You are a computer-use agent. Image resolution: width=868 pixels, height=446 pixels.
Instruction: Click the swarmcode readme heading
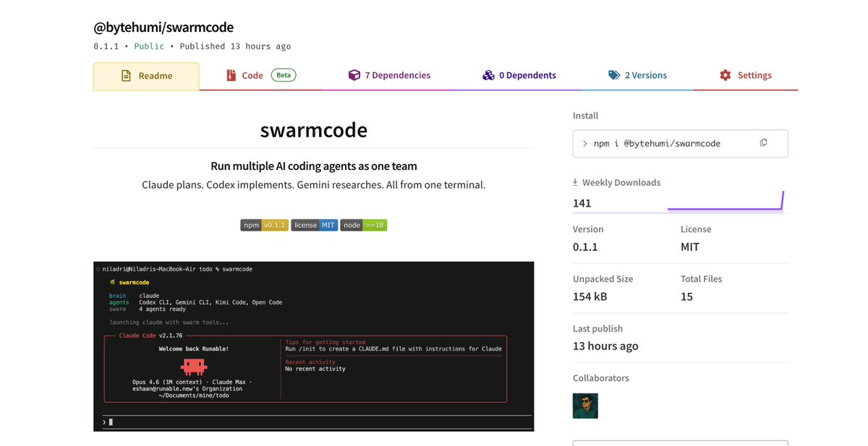313,129
